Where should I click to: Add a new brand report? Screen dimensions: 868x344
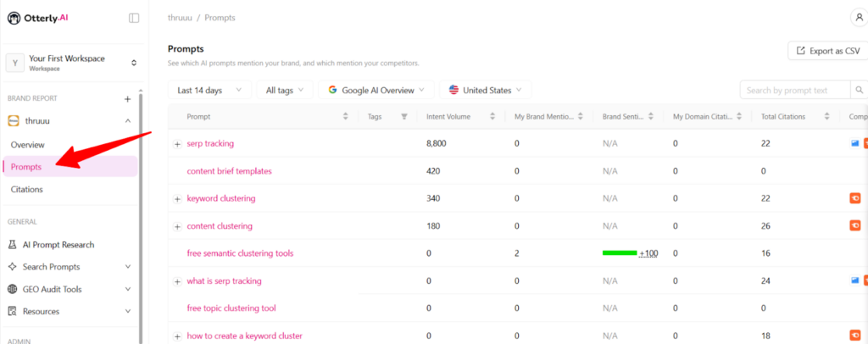click(127, 98)
